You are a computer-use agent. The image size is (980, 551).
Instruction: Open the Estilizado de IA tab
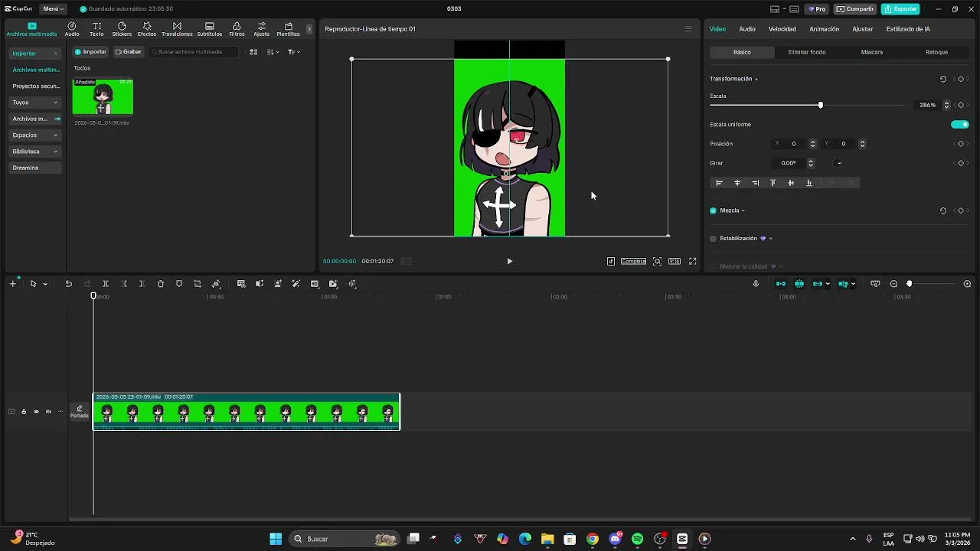point(908,29)
